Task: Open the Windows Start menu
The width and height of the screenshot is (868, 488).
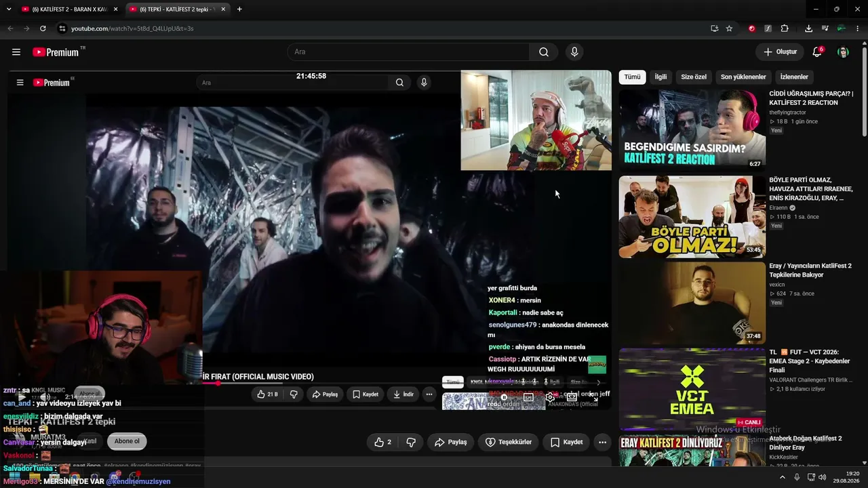Action: pyautogui.click(x=14, y=477)
